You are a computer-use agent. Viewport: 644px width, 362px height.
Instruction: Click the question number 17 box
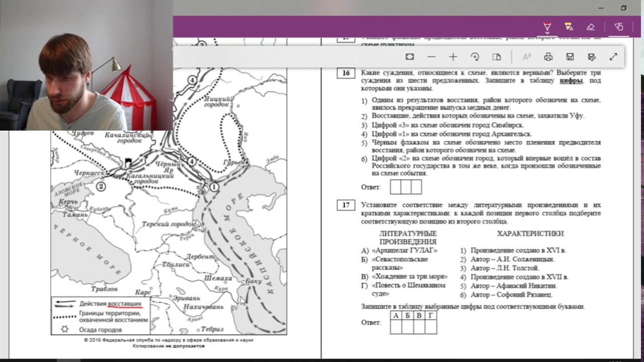tap(346, 205)
